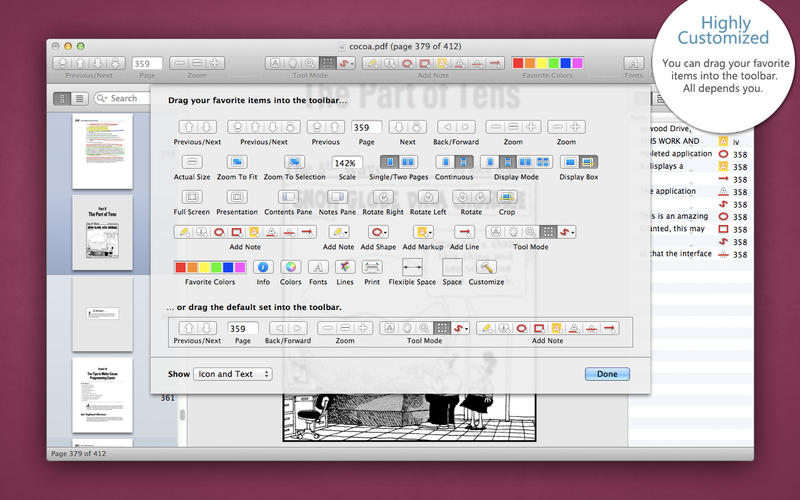Toggle the Contents Pane item

pyautogui.click(x=288, y=197)
